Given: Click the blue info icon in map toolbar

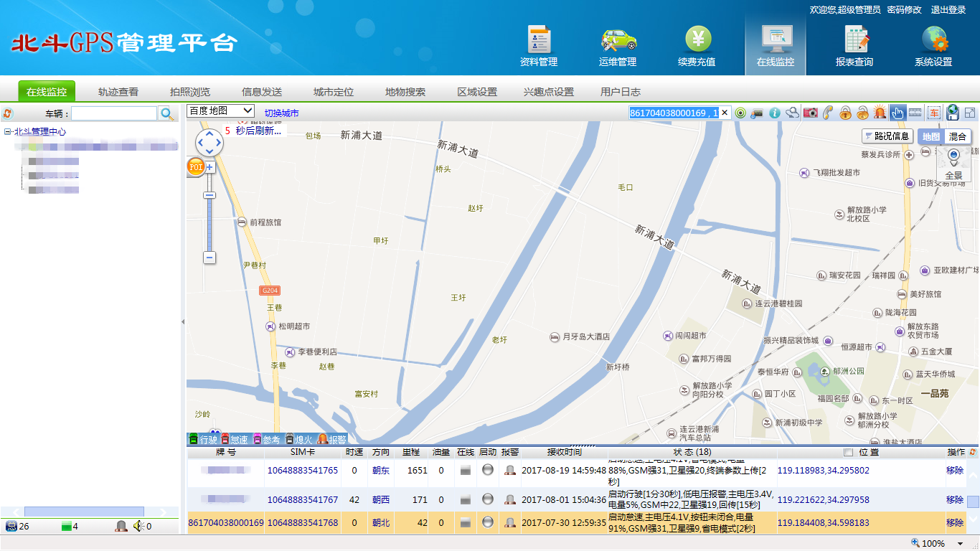Looking at the screenshot, I should (775, 113).
